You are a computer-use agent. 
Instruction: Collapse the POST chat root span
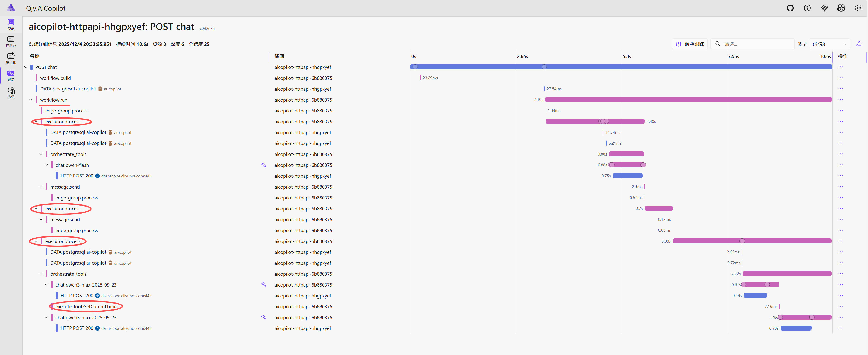pyautogui.click(x=26, y=67)
